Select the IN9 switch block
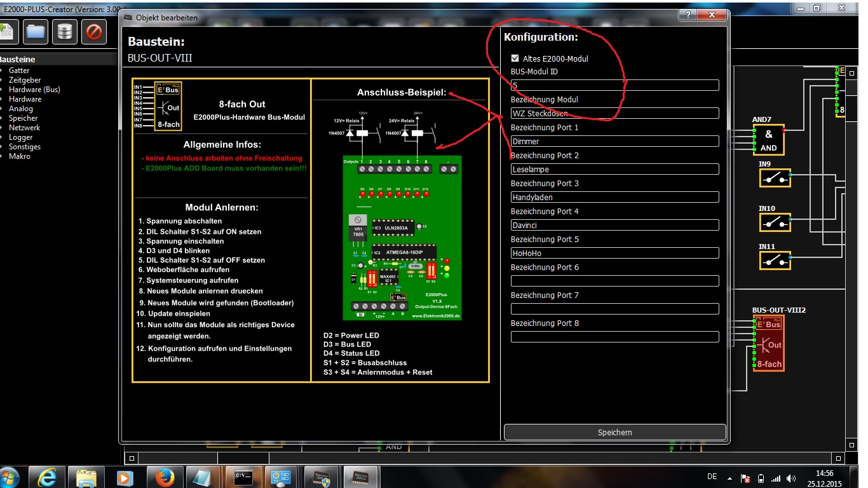Viewport: 868px width, 488px height. pyautogui.click(x=775, y=178)
